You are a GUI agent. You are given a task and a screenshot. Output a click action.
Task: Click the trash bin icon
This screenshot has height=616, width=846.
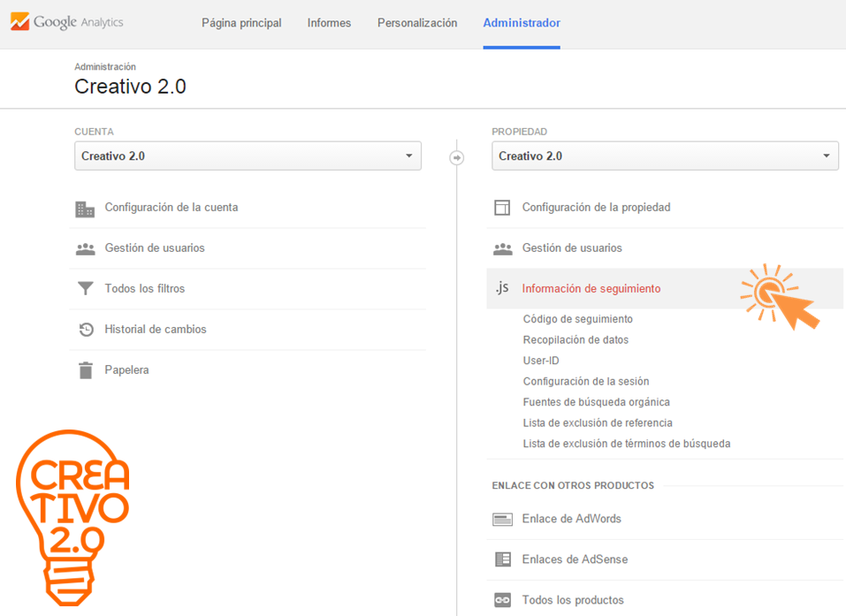click(85, 370)
